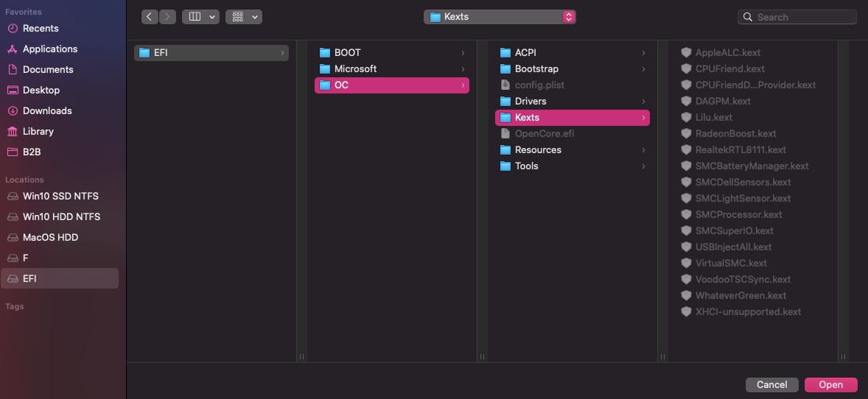Click the Recents clock icon in sidebar
The width and height of the screenshot is (868, 399).
(x=13, y=28)
